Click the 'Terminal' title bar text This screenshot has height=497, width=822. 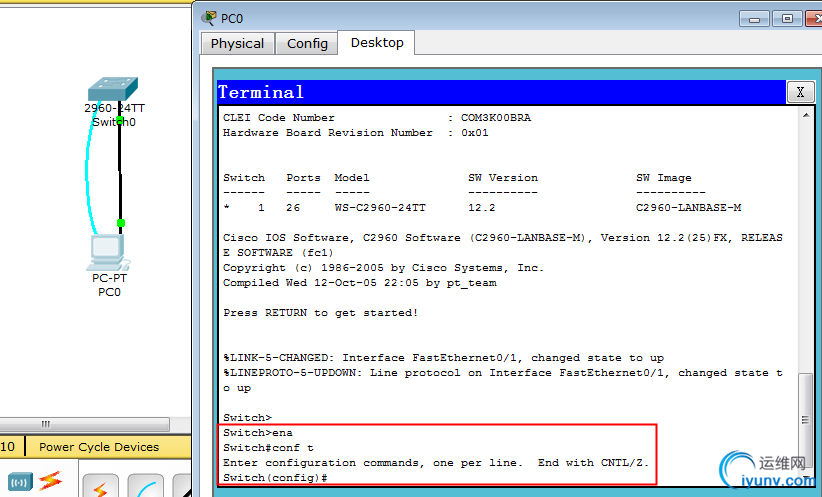261,92
